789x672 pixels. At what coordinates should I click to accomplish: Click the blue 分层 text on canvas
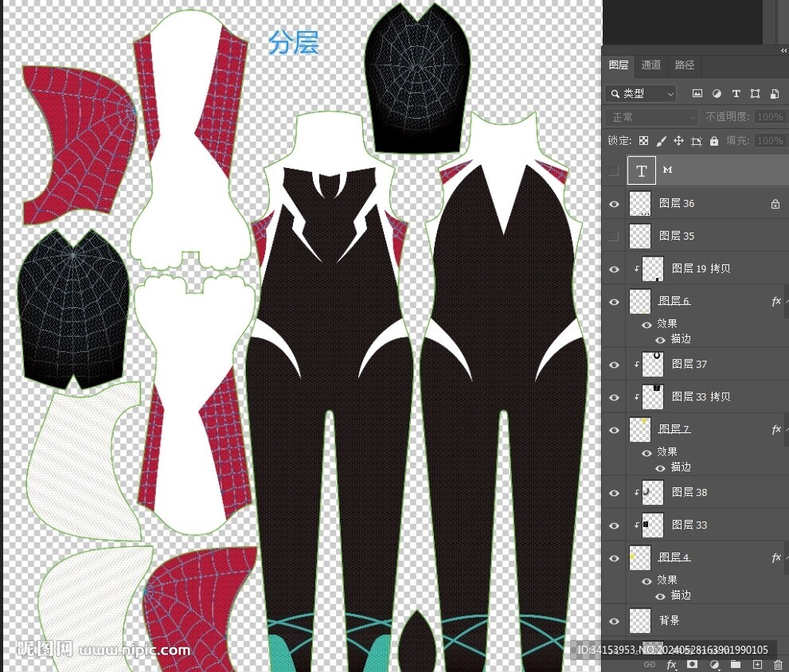coord(293,42)
